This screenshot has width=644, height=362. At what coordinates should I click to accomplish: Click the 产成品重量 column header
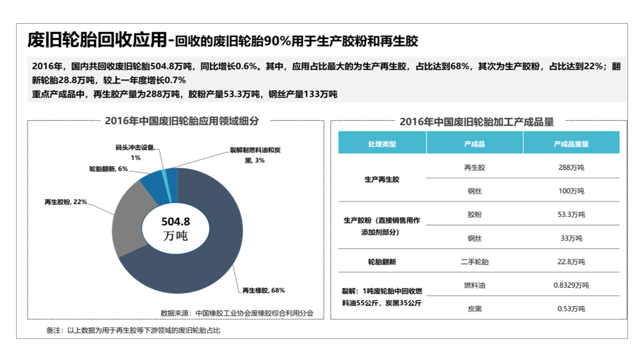(571, 144)
